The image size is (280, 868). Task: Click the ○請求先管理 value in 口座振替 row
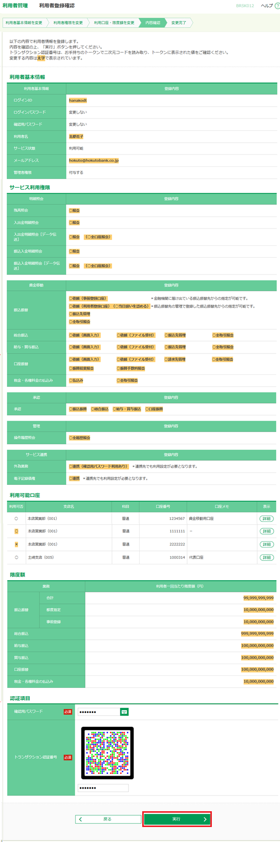(175, 359)
